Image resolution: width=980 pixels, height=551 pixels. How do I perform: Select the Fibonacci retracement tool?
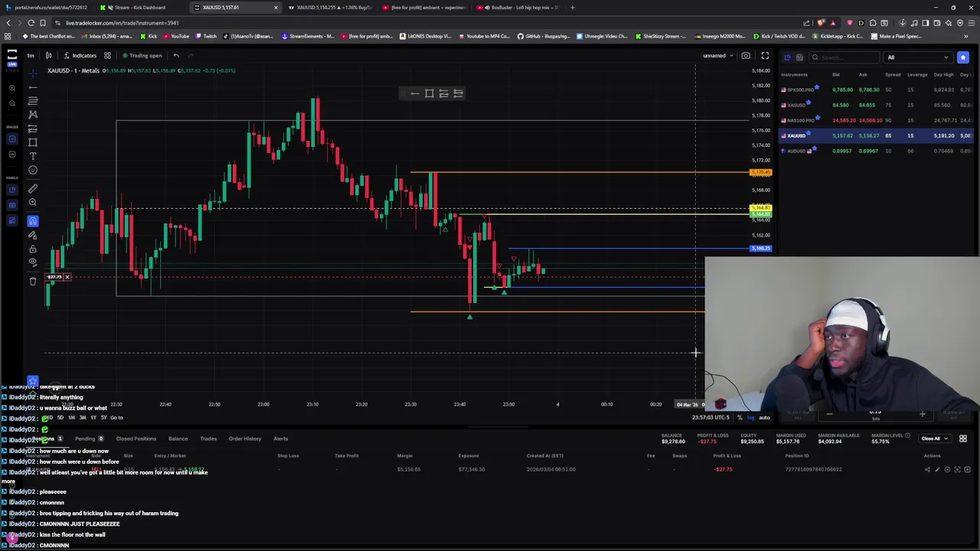tap(33, 101)
